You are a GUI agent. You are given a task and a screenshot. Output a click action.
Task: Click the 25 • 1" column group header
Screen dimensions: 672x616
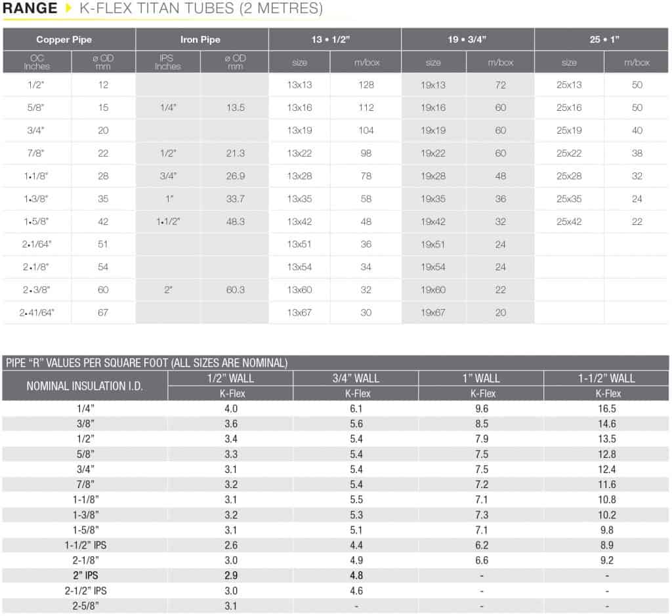click(x=601, y=40)
